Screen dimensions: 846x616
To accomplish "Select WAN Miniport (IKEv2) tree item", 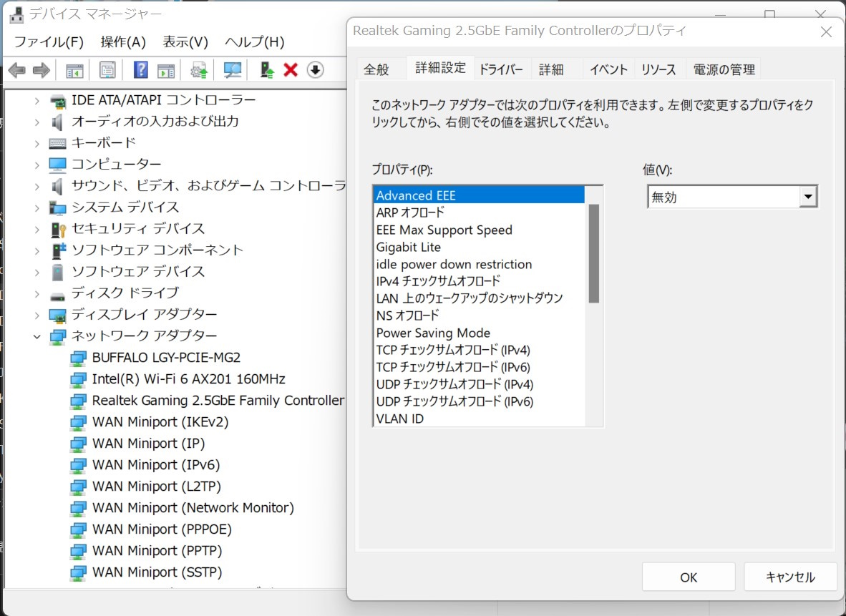I will pyautogui.click(x=160, y=422).
